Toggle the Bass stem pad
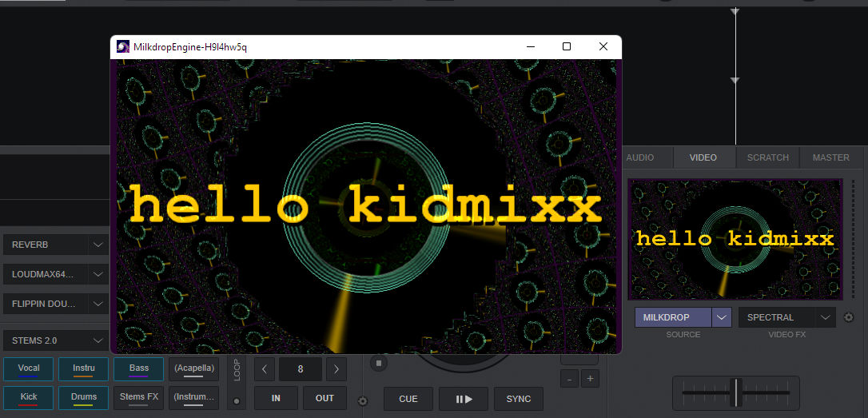Image resolution: width=868 pixels, height=418 pixels. (x=139, y=368)
